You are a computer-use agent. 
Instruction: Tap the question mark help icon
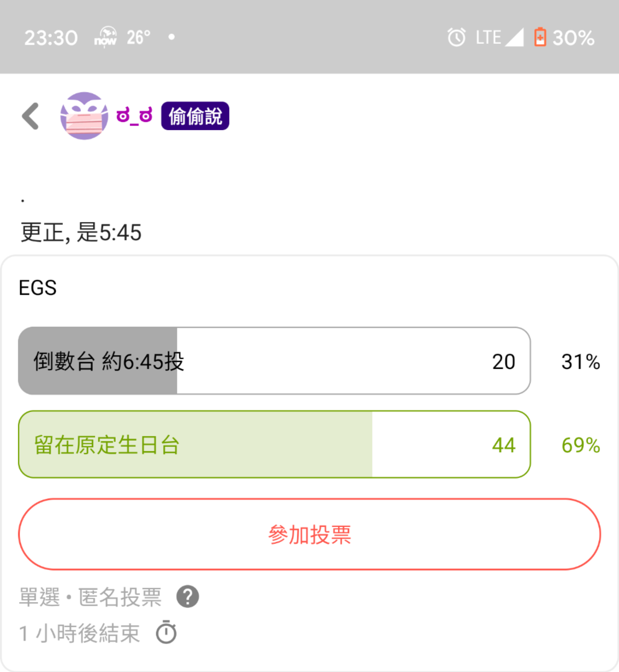pyautogui.click(x=188, y=597)
